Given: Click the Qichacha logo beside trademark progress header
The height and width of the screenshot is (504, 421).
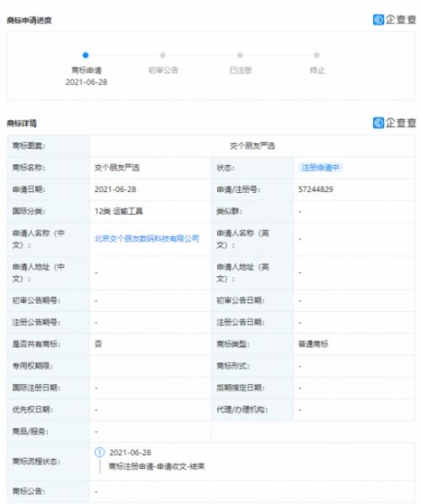Looking at the screenshot, I should point(394,19).
